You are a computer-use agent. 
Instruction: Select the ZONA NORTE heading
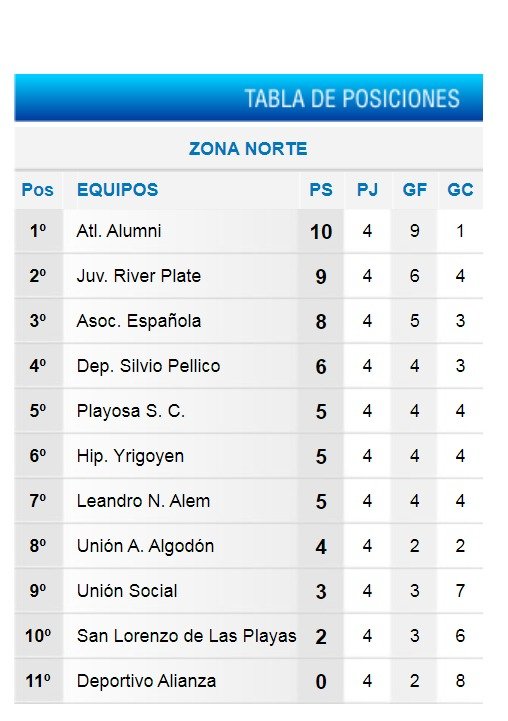pyautogui.click(x=248, y=149)
